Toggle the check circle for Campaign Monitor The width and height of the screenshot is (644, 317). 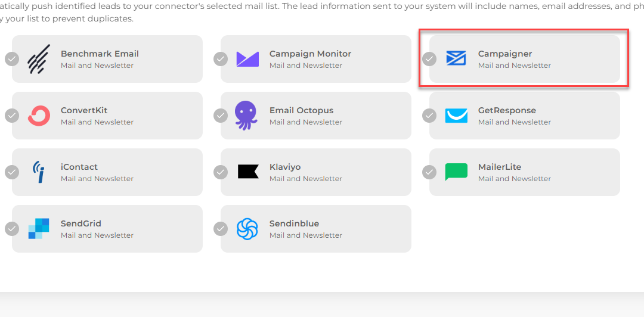221,59
